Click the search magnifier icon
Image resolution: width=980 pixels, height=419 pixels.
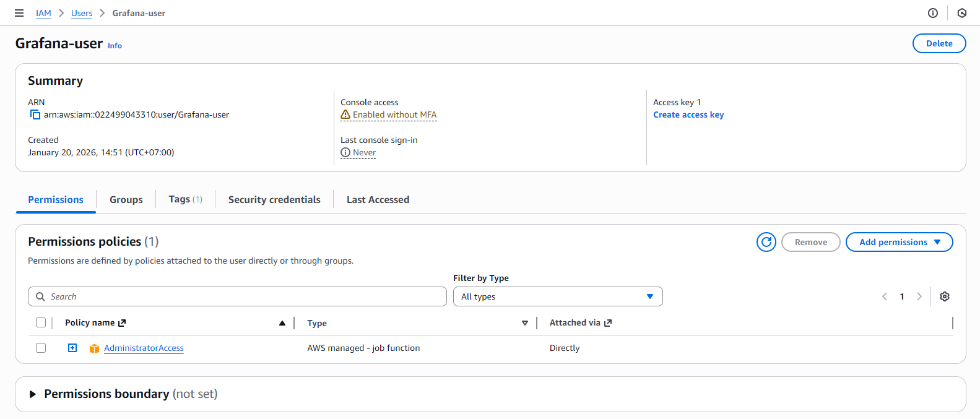[x=40, y=296]
